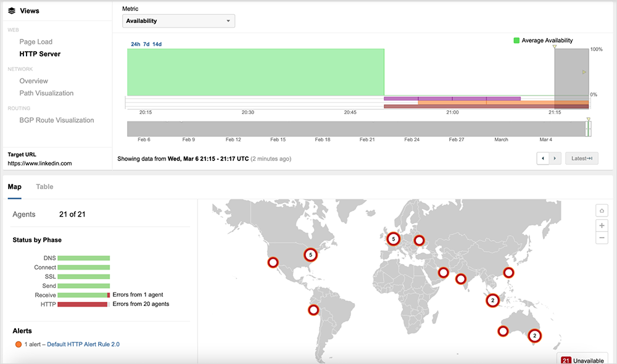Jump to Latest data button
617x364 pixels.
point(582,159)
